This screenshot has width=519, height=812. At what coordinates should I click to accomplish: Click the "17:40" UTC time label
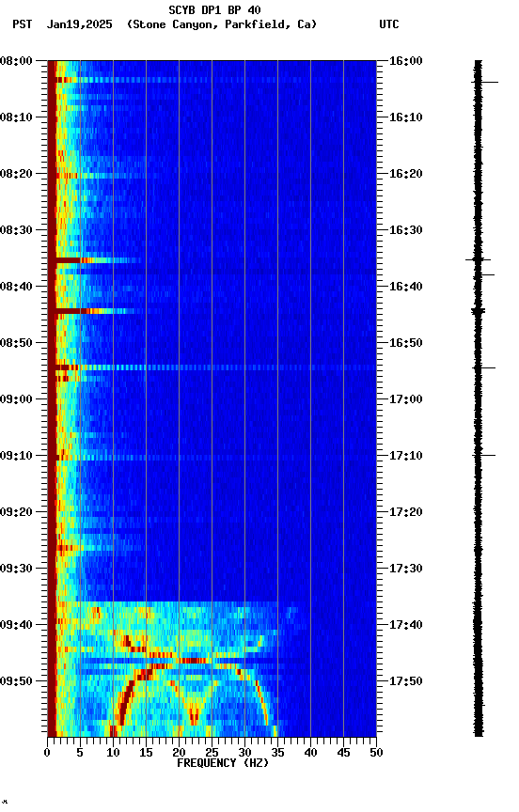coord(405,625)
